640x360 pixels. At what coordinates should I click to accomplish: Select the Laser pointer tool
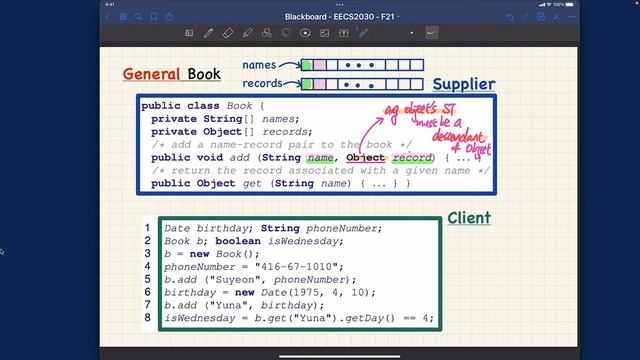[x=362, y=33]
